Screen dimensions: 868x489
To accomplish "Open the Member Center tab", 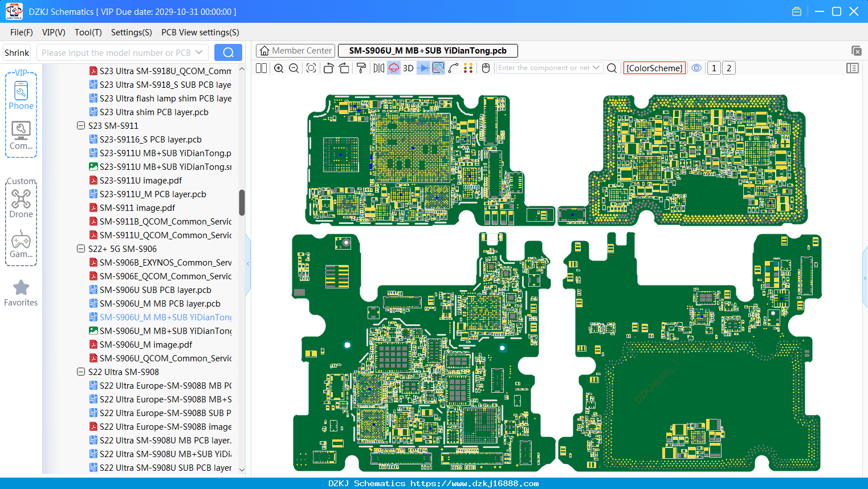I will tap(295, 51).
